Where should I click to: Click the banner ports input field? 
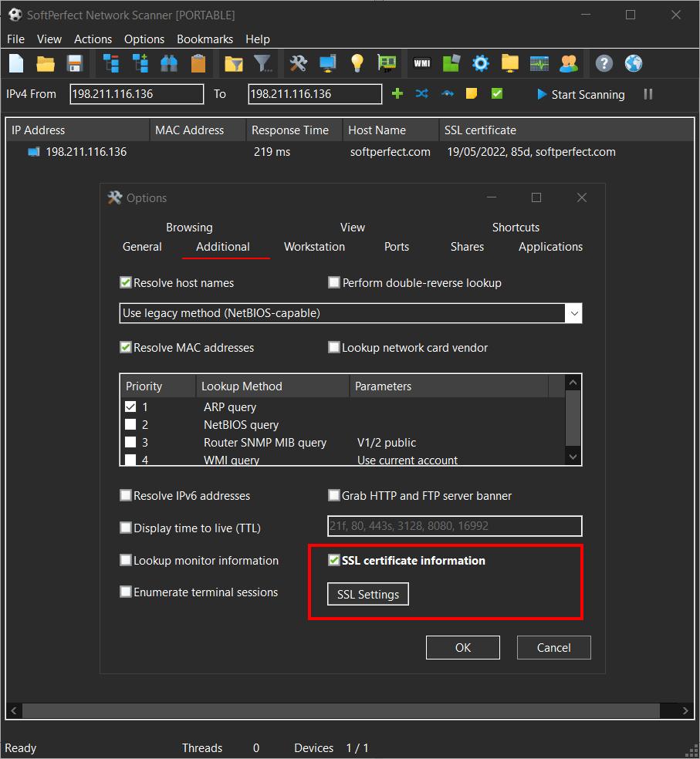(455, 526)
